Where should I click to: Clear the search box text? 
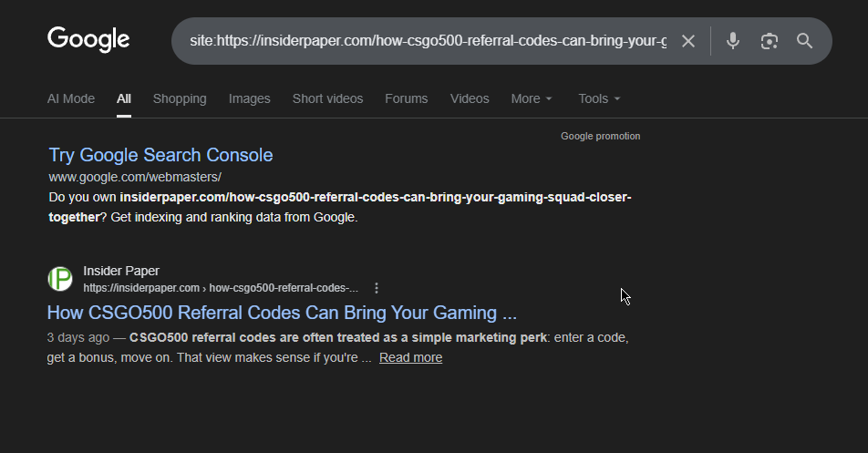click(x=688, y=41)
